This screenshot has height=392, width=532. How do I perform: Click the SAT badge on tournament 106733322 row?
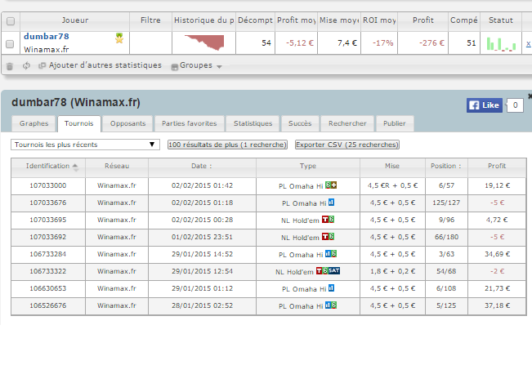[334, 270]
